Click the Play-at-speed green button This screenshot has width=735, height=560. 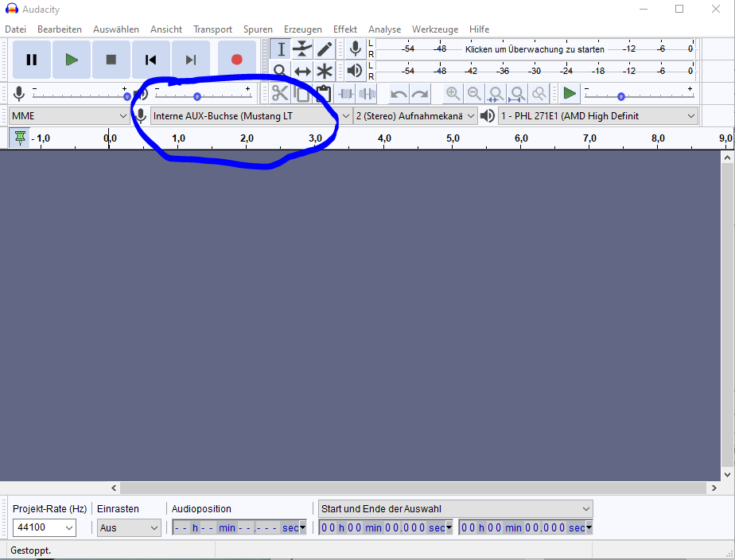coord(570,93)
